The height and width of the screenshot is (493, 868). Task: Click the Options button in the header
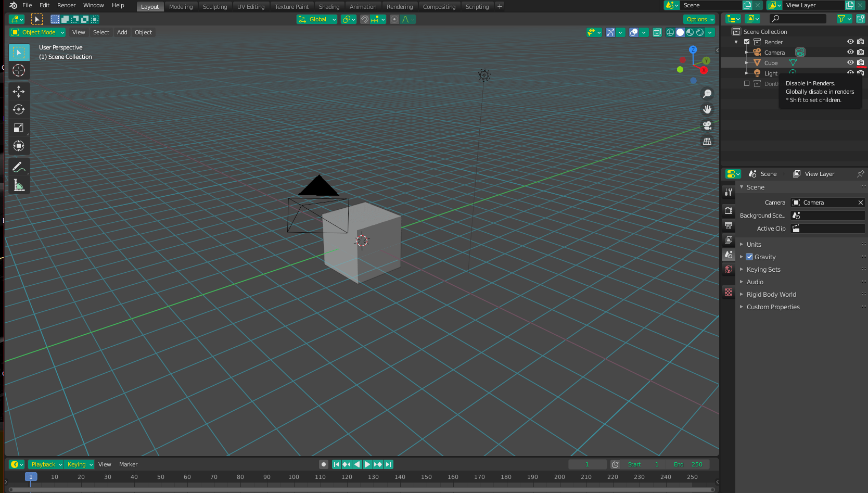click(x=699, y=19)
